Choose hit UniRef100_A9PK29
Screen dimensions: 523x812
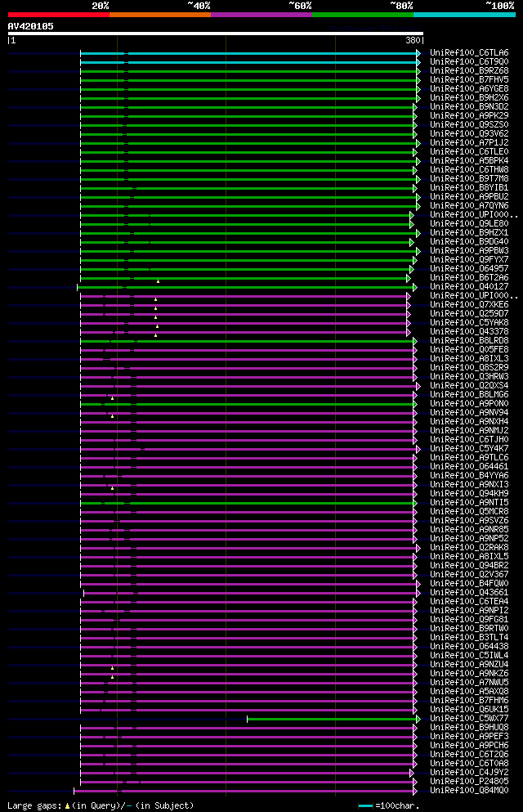[x=469, y=115]
